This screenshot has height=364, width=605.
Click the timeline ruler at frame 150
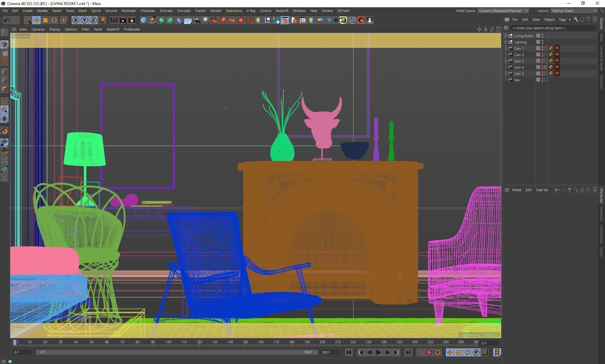245,342
